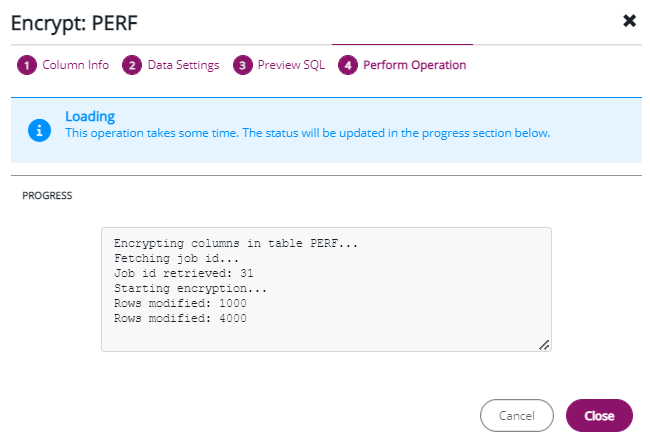Image resolution: width=650 pixels, height=436 pixels.
Task: Click the "operation takes some time" status message
Action: tap(307, 132)
